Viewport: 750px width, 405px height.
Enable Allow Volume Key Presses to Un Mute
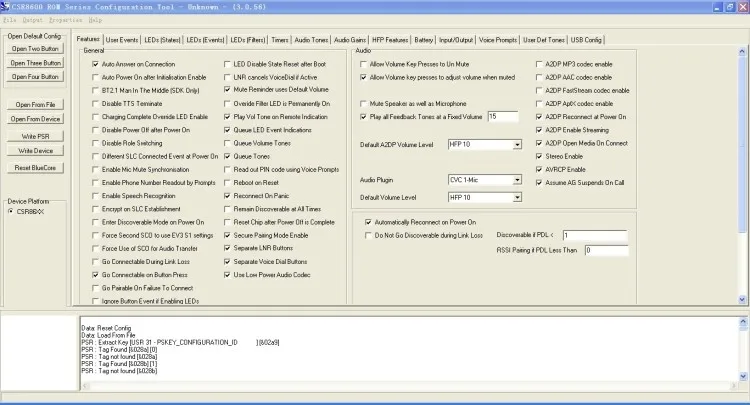pyautogui.click(x=364, y=64)
